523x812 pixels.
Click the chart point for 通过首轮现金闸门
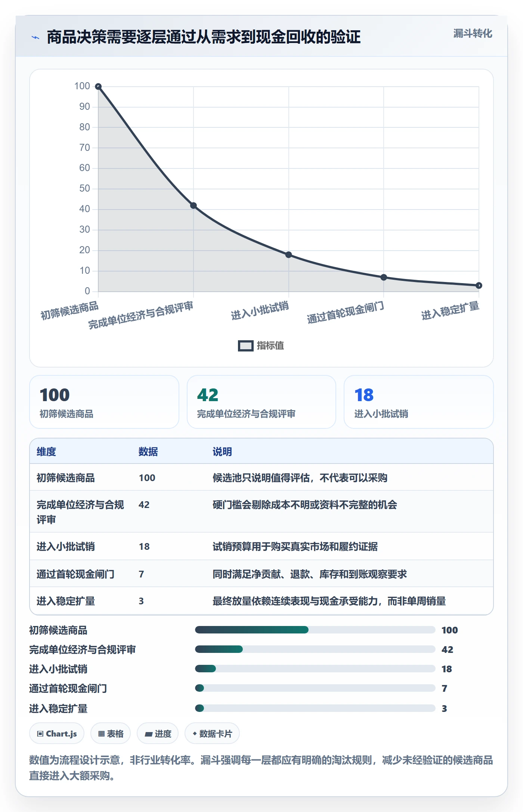tap(384, 277)
